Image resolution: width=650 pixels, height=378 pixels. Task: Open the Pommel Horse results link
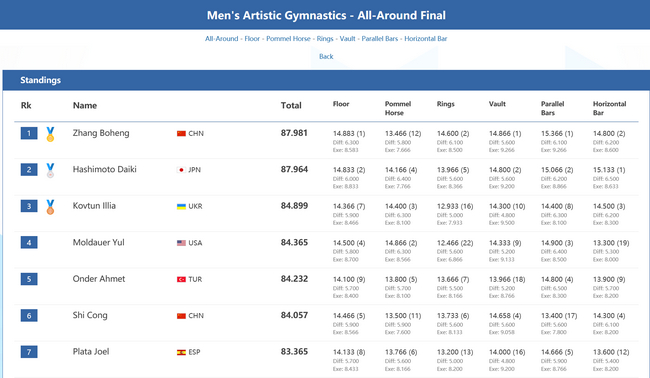click(x=288, y=39)
